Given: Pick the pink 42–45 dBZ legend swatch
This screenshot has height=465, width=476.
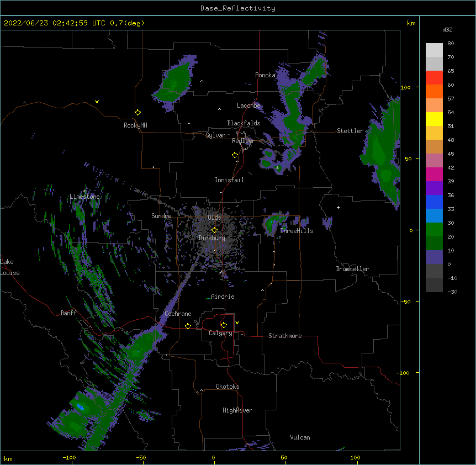Looking at the screenshot, I should point(434,161).
